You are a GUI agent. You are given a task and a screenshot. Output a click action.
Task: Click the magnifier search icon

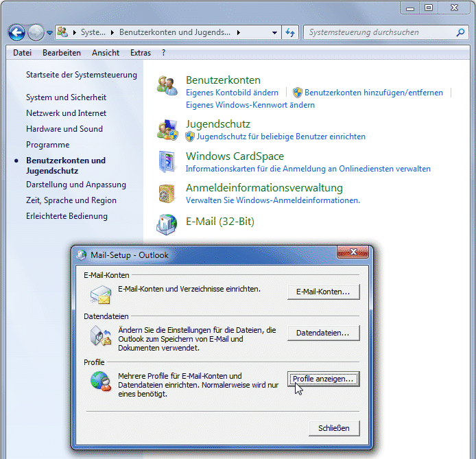[x=460, y=32]
